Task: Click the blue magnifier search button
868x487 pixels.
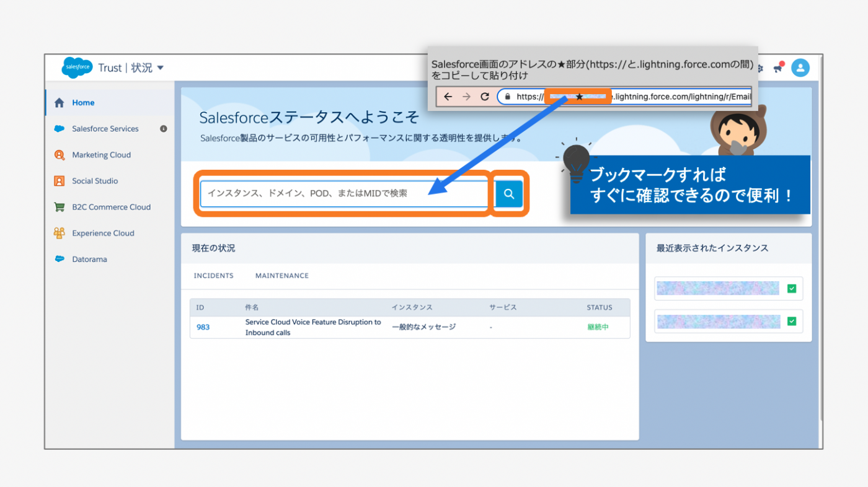Action: click(509, 193)
